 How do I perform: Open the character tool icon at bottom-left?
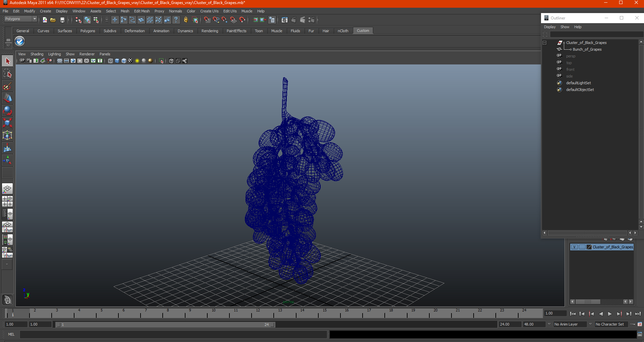[x=7, y=300]
